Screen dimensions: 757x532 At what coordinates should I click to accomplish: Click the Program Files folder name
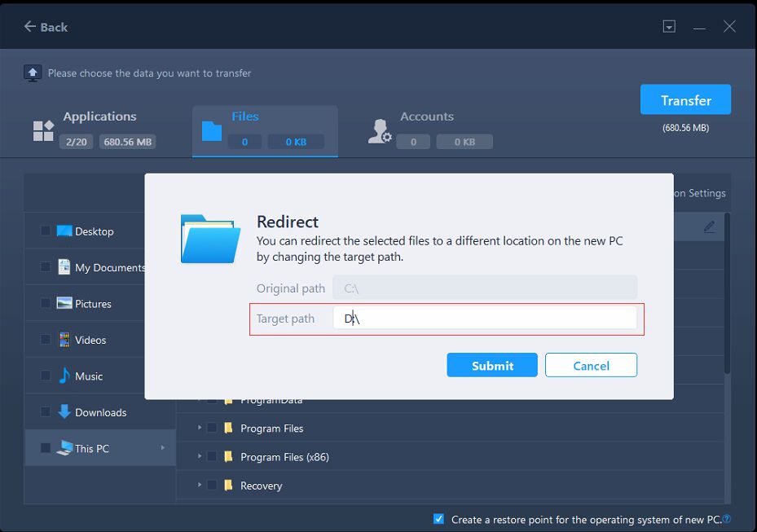click(272, 429)
